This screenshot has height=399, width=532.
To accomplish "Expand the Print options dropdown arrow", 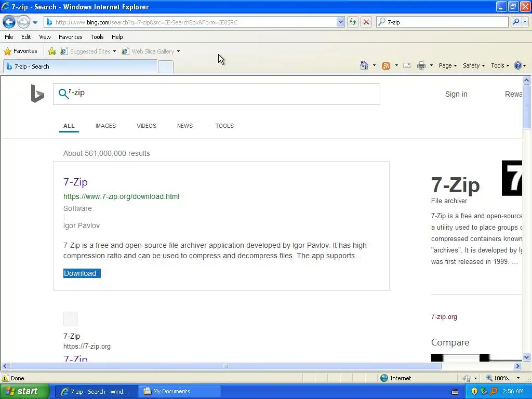I will 431,65.
